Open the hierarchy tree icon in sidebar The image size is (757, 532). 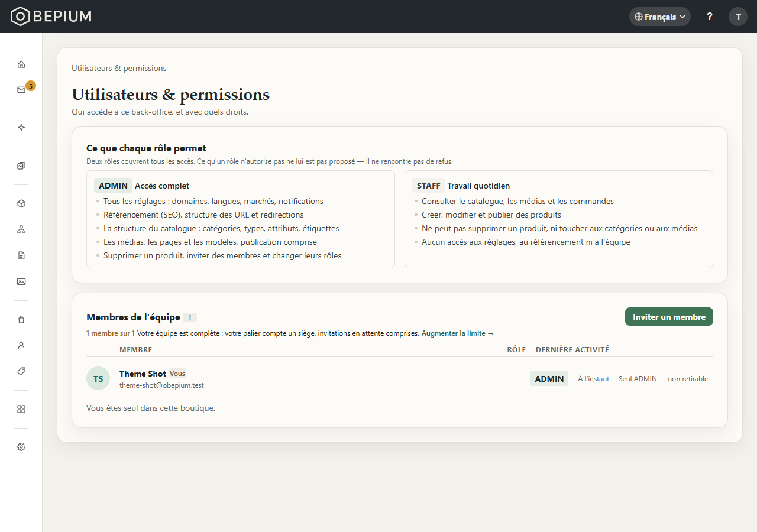click(21, 229)
